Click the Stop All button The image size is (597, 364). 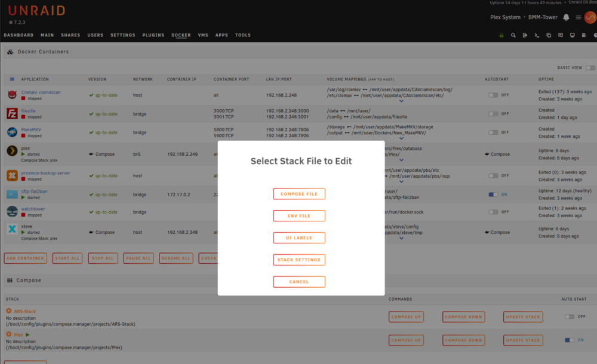click(x=103, y=258)
